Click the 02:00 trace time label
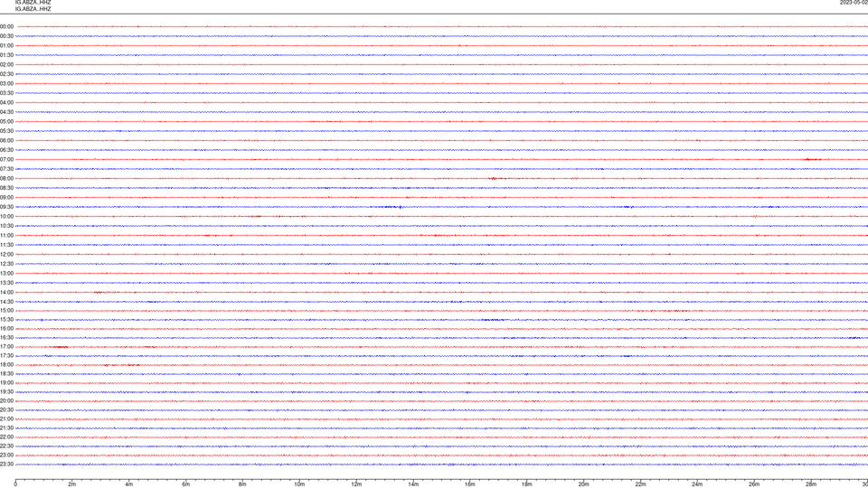Viewport: 868px width, 488px height. [6, 65]
